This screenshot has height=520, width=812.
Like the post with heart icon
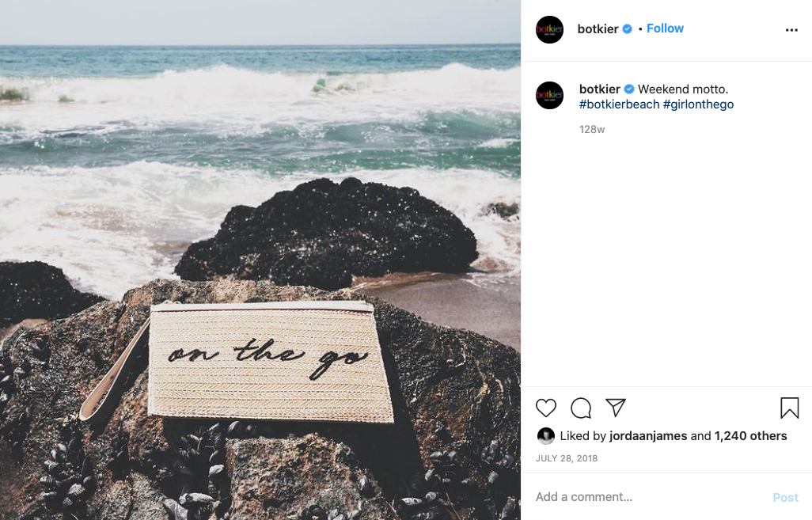pyautogui.click(x=546, y=408)
